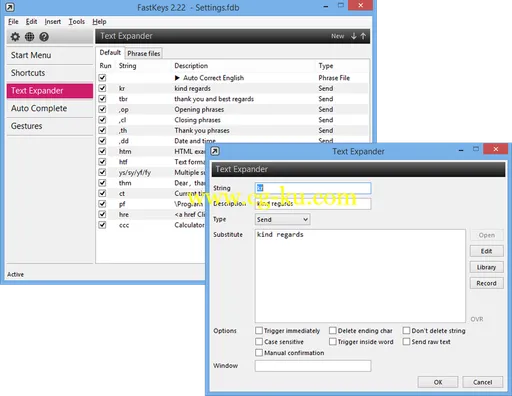The width and height of the screenshot is (512, 396).
Task: Toggle the Run checkbox for ,dd row
Action: tap(102, 141)
